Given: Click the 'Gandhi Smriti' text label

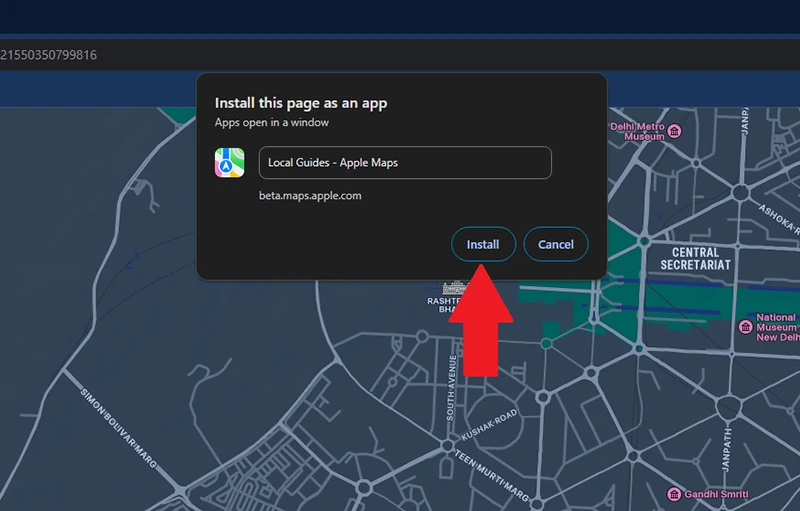Looking at the screenshot, I should coord(716,494).
